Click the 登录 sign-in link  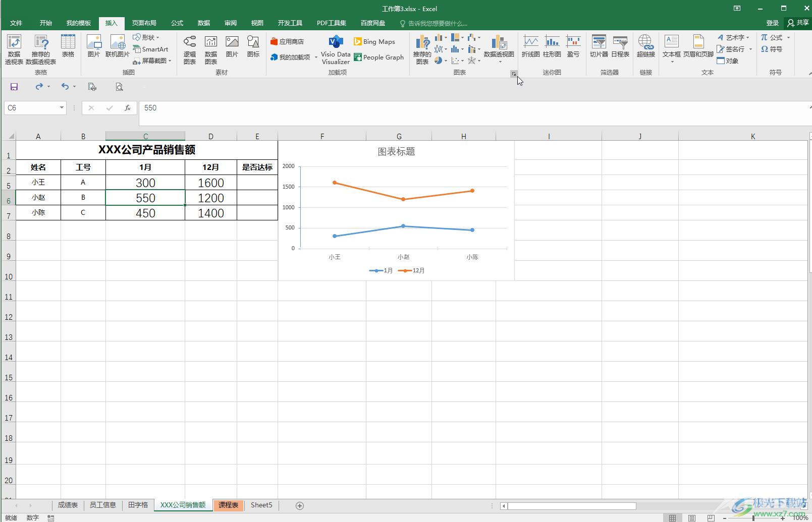tap(772, 23)
